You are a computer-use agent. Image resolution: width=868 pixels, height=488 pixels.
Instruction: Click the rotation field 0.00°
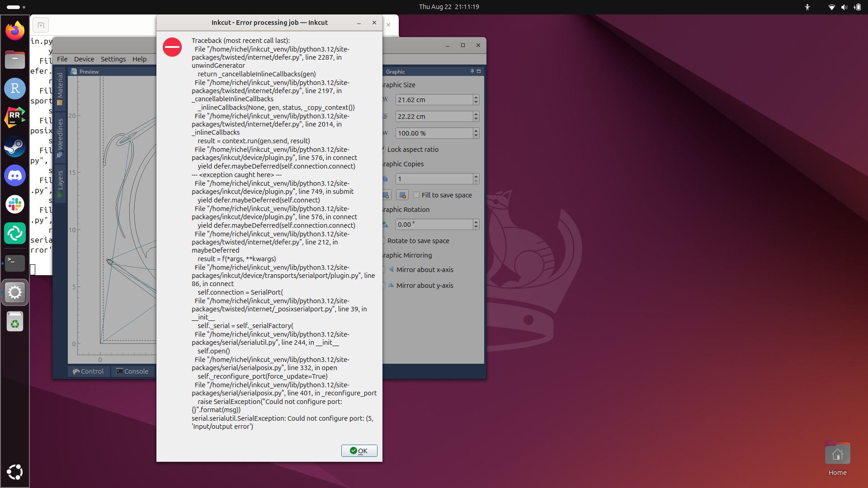434,224
